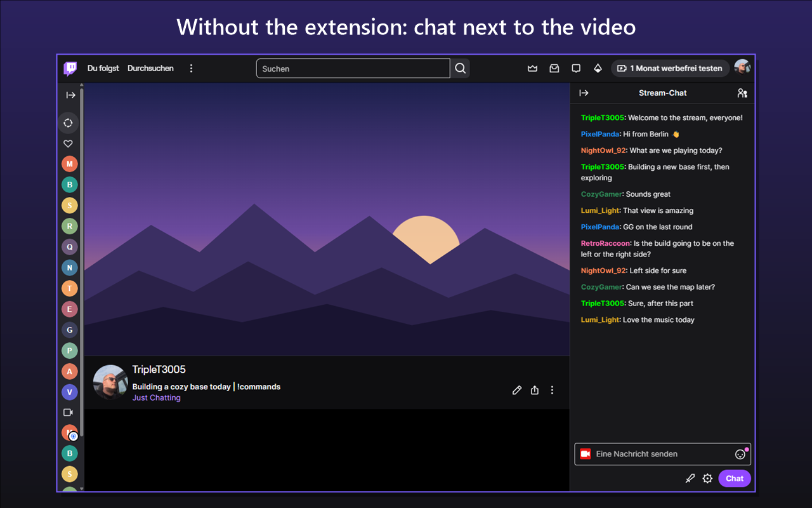Click PixelPanda's name in "Hi from Berlin" message
The width and height of the screenshot is (812, 508).
coord(600,135)
